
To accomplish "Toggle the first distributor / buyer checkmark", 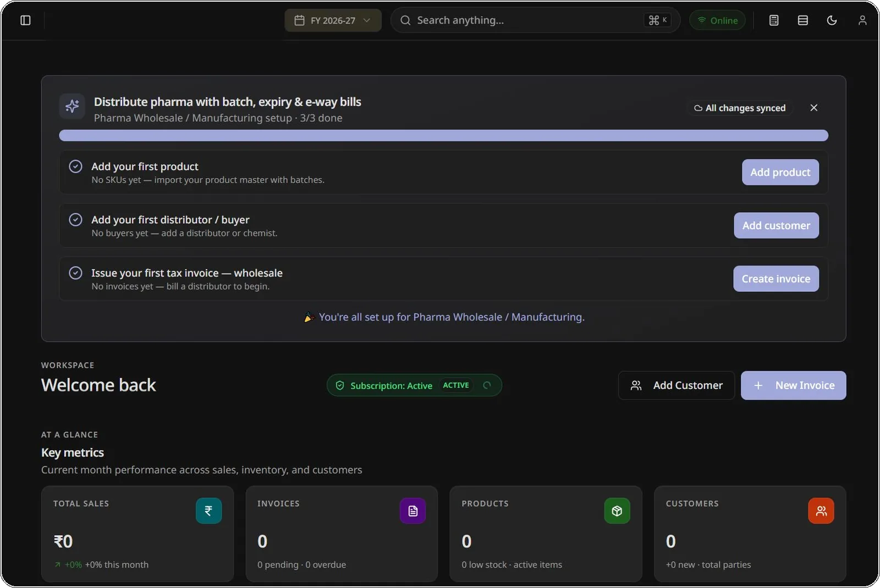I will [x=75, y=220].
